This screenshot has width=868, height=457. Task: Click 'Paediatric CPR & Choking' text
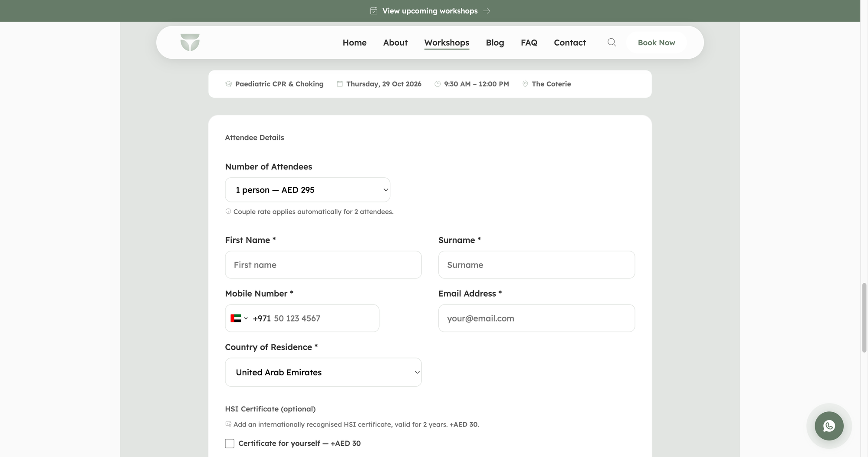[x=279, y=84]
